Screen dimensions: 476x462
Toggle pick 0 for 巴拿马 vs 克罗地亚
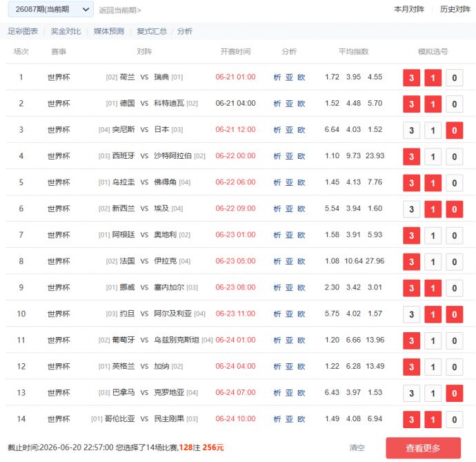pyautogui.click(x=455, y=394)
